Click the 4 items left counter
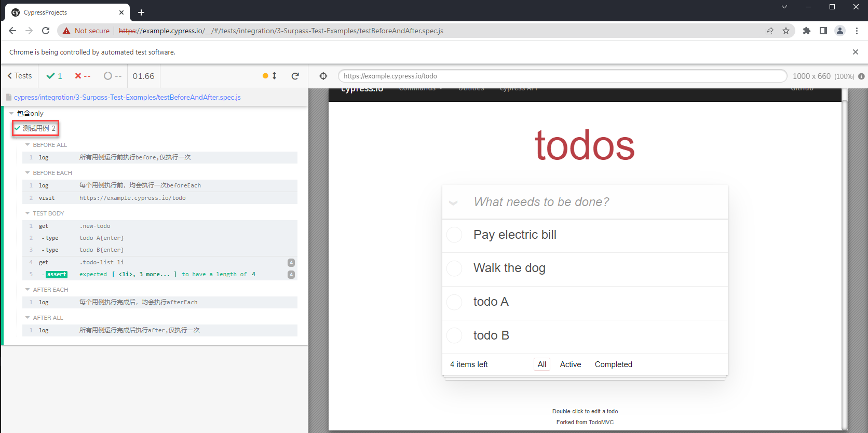The image size is (868, 433). [469, 364]
